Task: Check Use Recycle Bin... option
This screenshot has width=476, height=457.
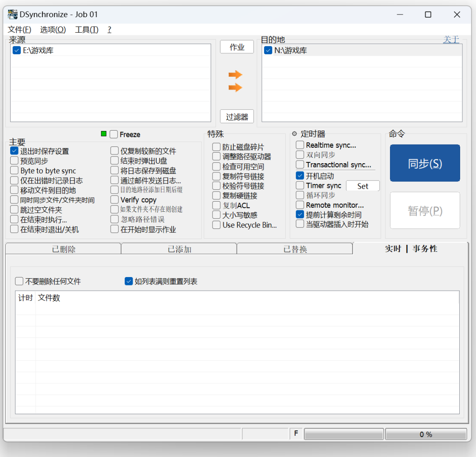Action: tap(216, 225)
